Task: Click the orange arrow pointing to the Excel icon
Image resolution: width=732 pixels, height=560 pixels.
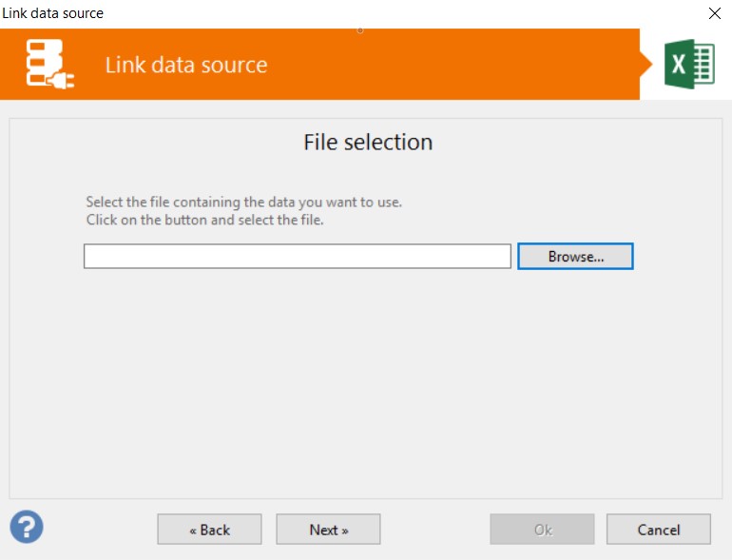Action: [646, 64]
